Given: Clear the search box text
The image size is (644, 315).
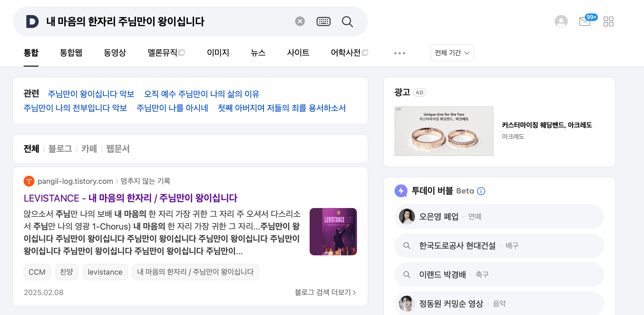Looking at the screenshot, I should click(300, 21).
